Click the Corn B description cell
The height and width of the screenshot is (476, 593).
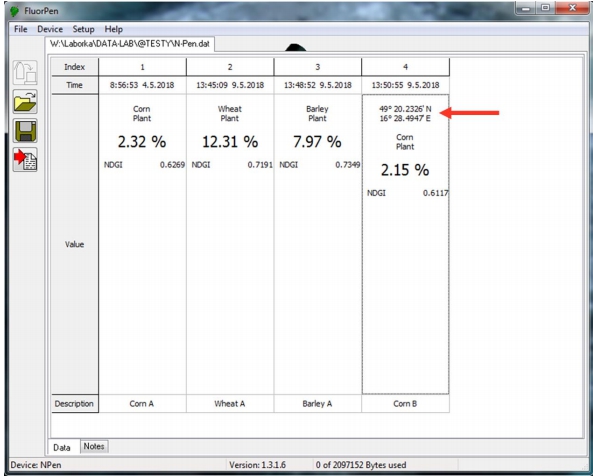405,404
